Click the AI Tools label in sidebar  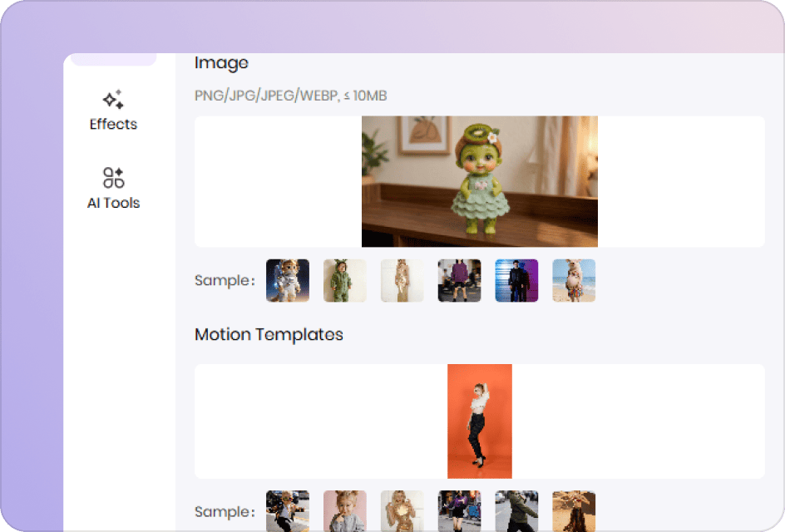[x=113, y=203]
